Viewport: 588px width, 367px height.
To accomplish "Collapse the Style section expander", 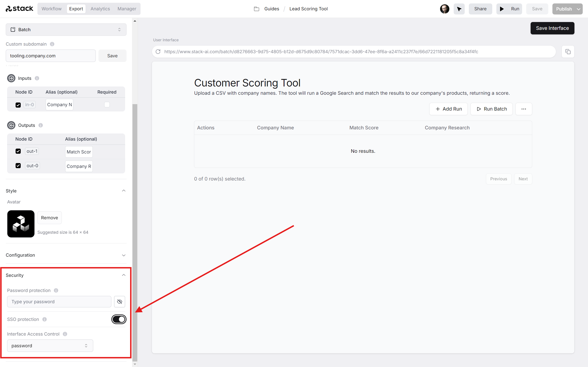I will coord(124,191).
